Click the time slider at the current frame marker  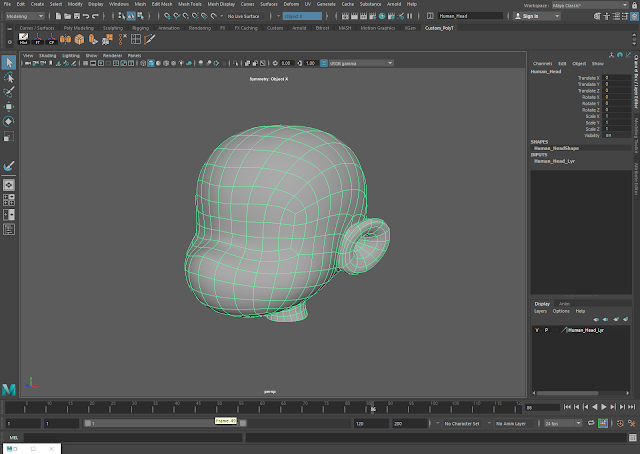[x=373, y=408]
